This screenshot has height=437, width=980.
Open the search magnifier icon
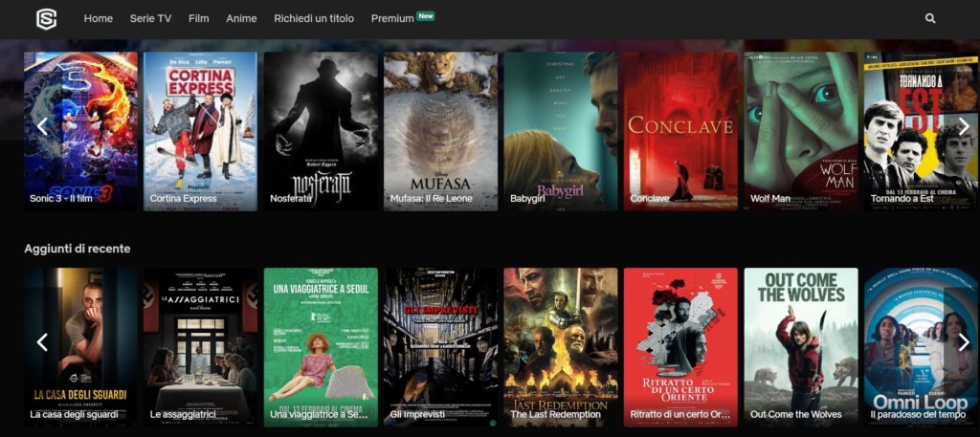click(x=930, y=19)
